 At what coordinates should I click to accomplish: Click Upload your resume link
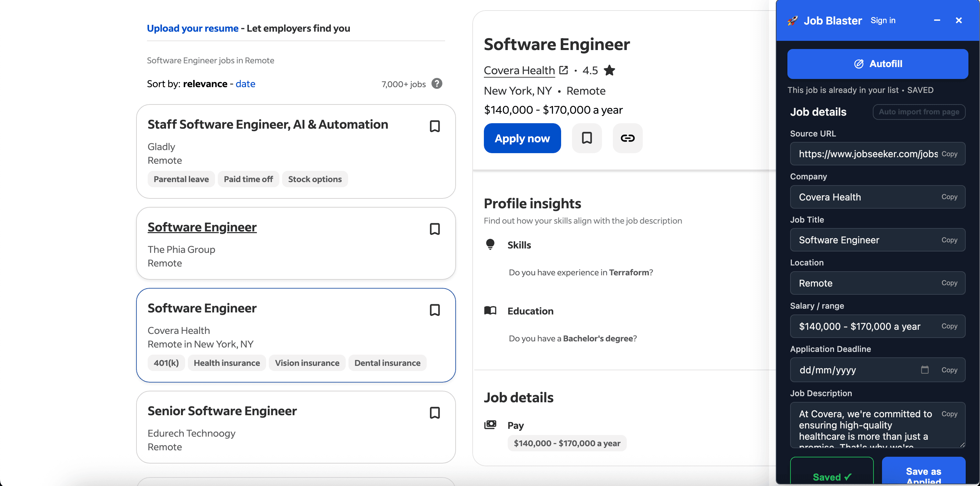coord(193,29)
